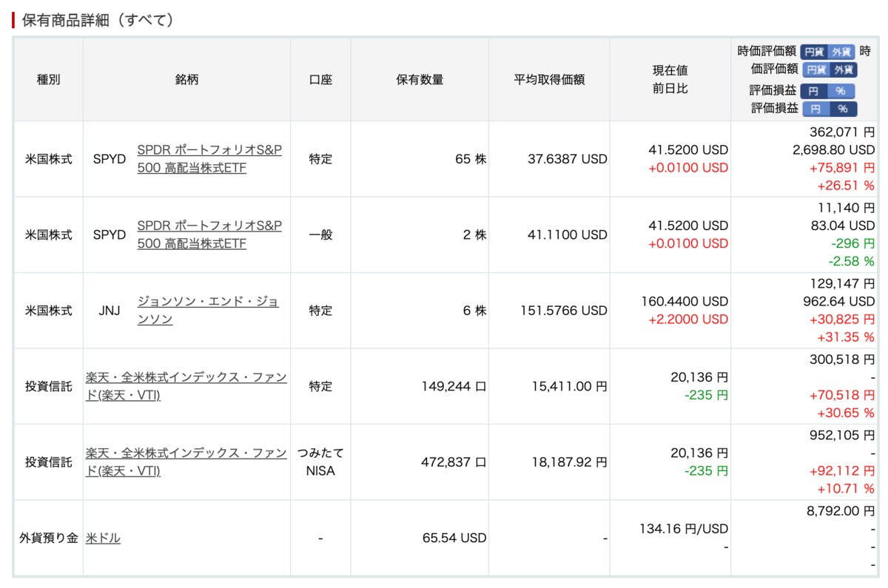
Task: Click the 15,411.00 円 average cost
Action: coord(570,386)
